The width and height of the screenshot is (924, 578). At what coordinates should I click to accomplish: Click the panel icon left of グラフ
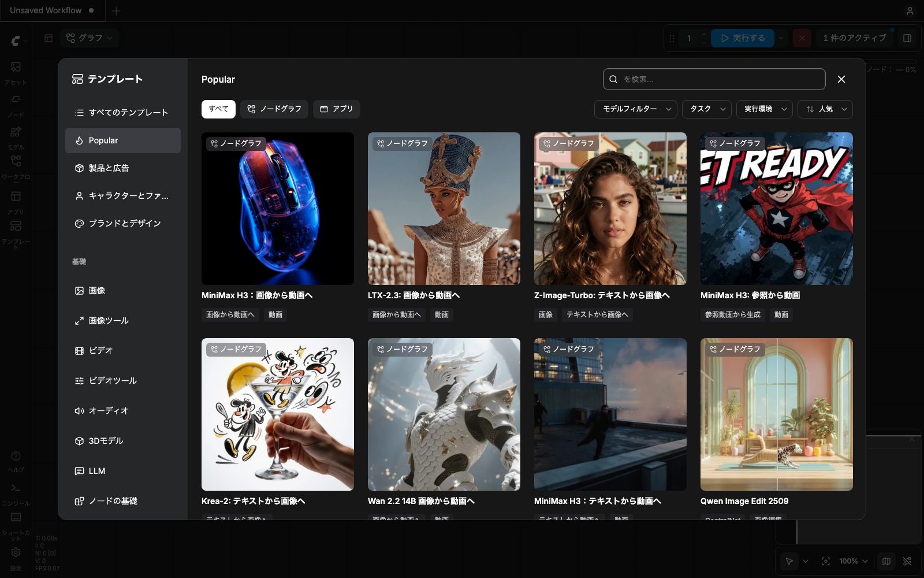tap(49, 38)
